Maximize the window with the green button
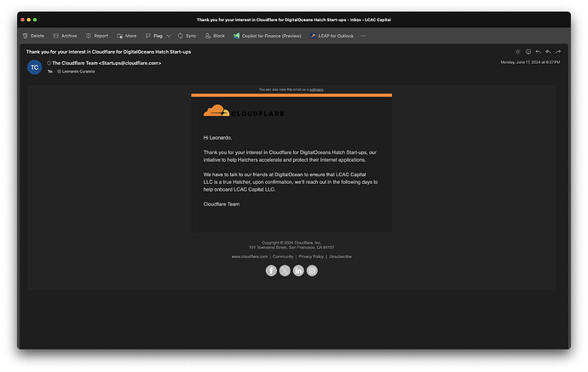Image resolution: width=588 pixels, height=372 pixels. [35, 20]
